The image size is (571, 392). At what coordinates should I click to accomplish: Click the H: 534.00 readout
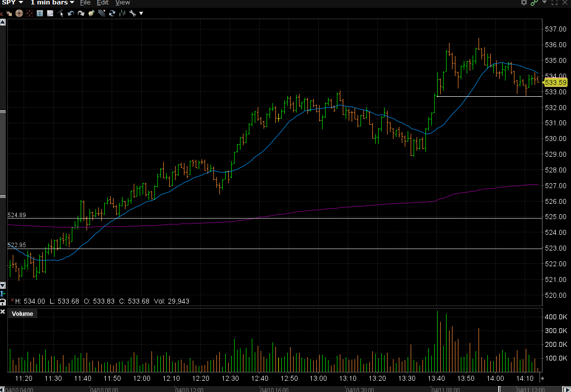coord(30,301)
